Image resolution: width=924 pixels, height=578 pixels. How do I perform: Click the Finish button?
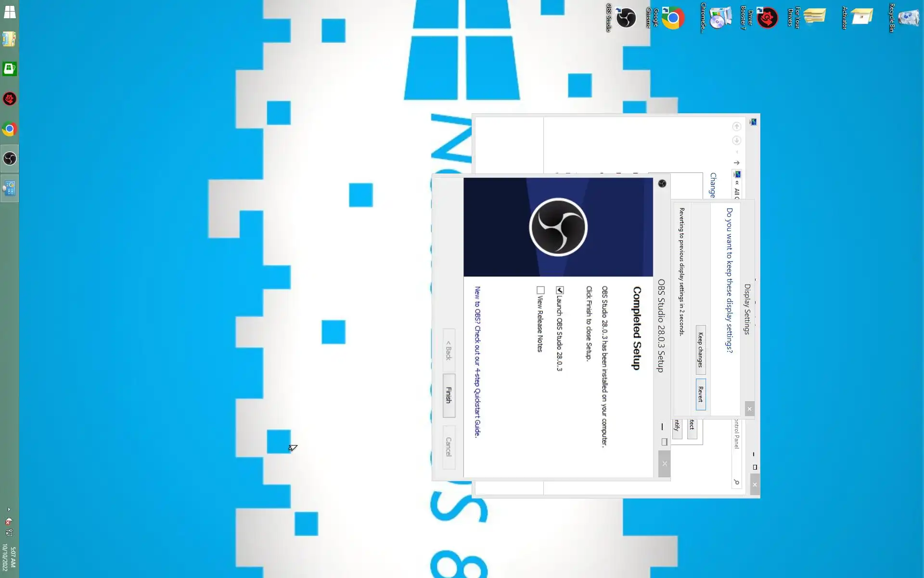(449, 395)
